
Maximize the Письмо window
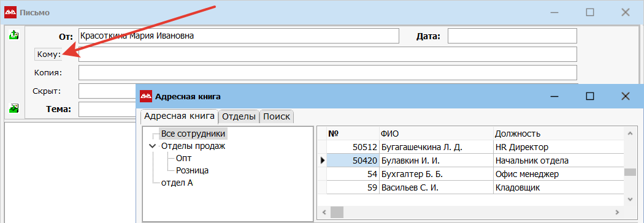(x=590, y=12)
